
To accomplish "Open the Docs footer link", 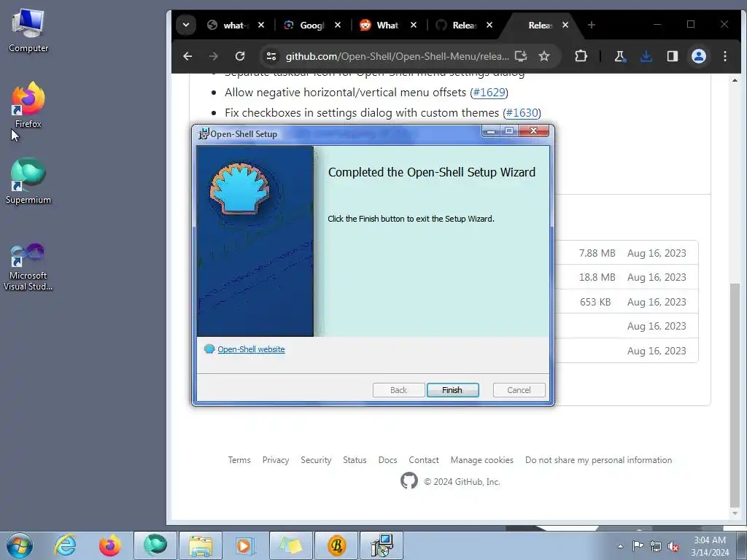I will (387, 460).
